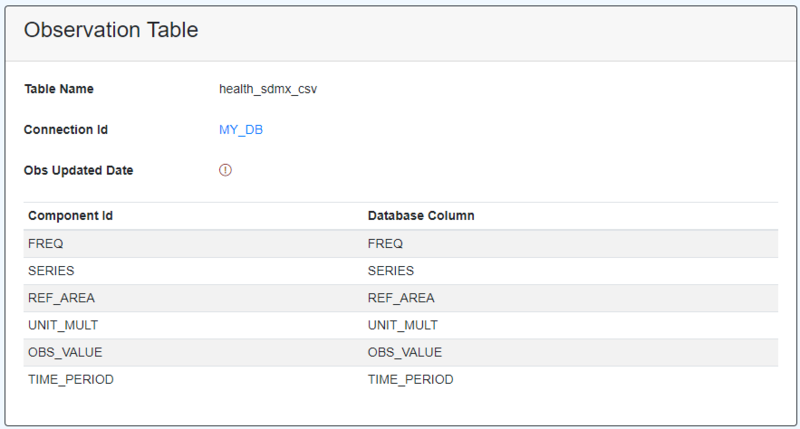
Task: Click the Obs Updated Date warning icon
Action: point(225,170)
